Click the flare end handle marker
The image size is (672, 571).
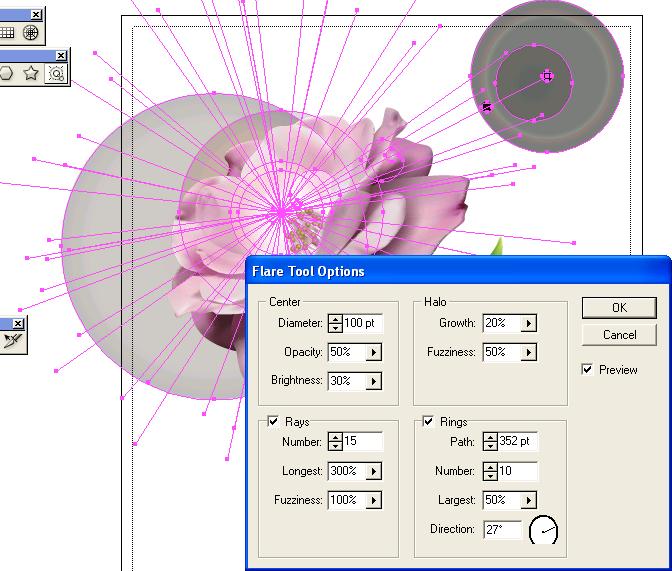pyautogui.click(x=487, y=107)
